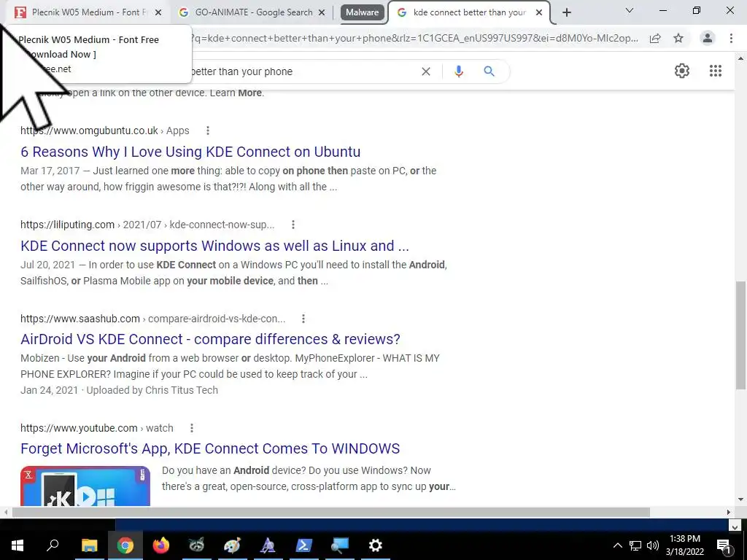Open the Chrome profile avatar menu
Viewport: 747px width, 560px height.
click(x=708, y=38)
